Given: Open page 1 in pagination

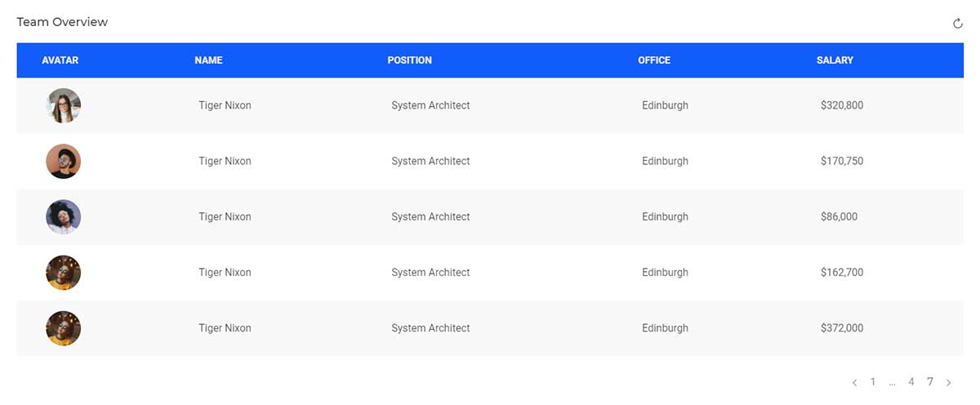Looking at the screenshot, I should click(873, 381).
